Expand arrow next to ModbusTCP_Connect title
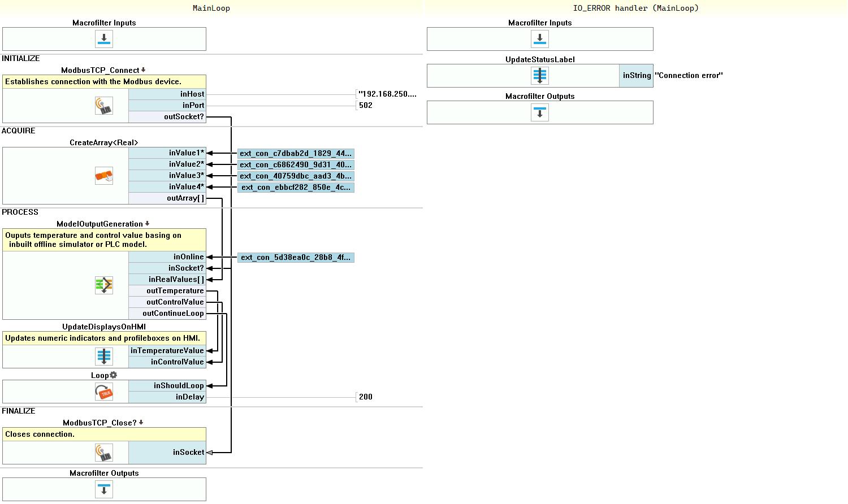Image resolution: width=848 pixels, height=504 pixels. [x=144, y=70]
